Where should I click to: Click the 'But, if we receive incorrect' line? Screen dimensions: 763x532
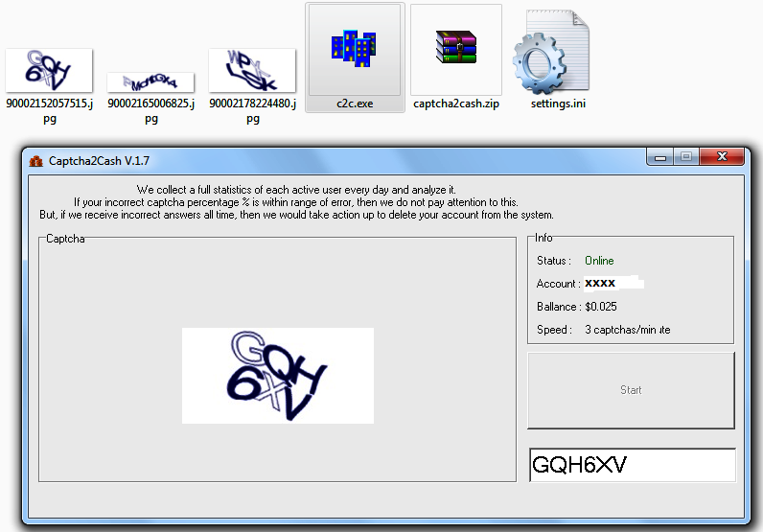pyautogui.click(x=296, y=215)
